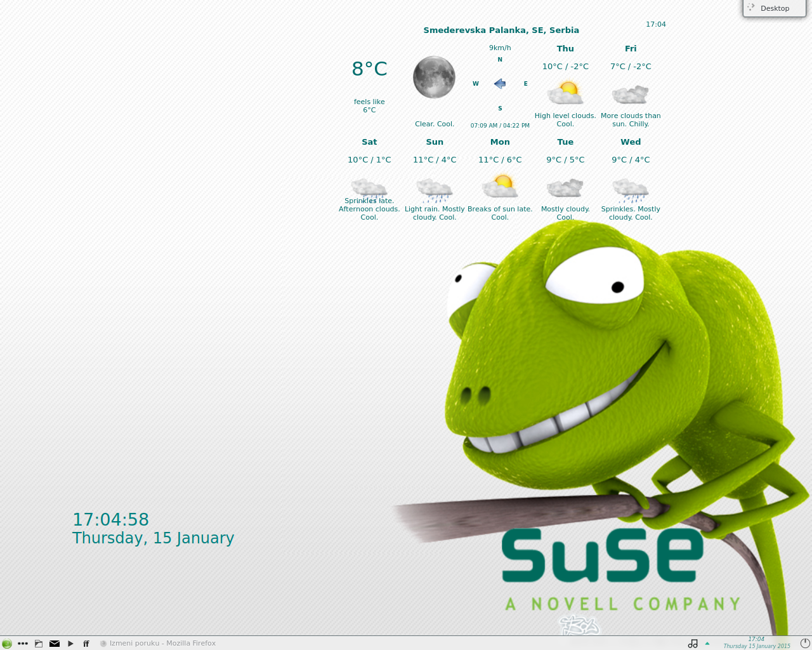Image resolution: width=812 pixels, height=650 pixels.
Task: Click the 'Thursday, 15 January' desktop date
Action: pos(154,538)
